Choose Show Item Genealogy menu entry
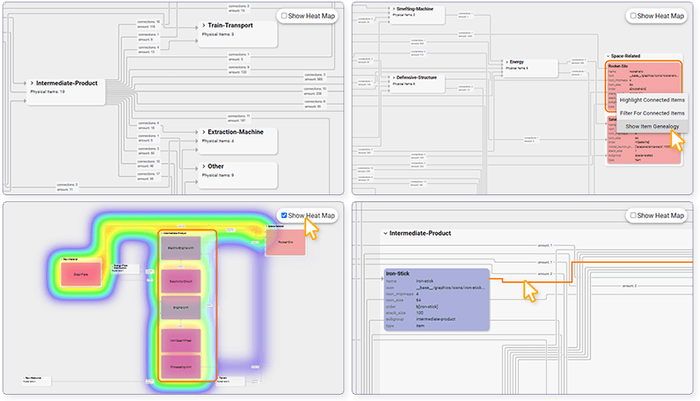 (652, 126)
